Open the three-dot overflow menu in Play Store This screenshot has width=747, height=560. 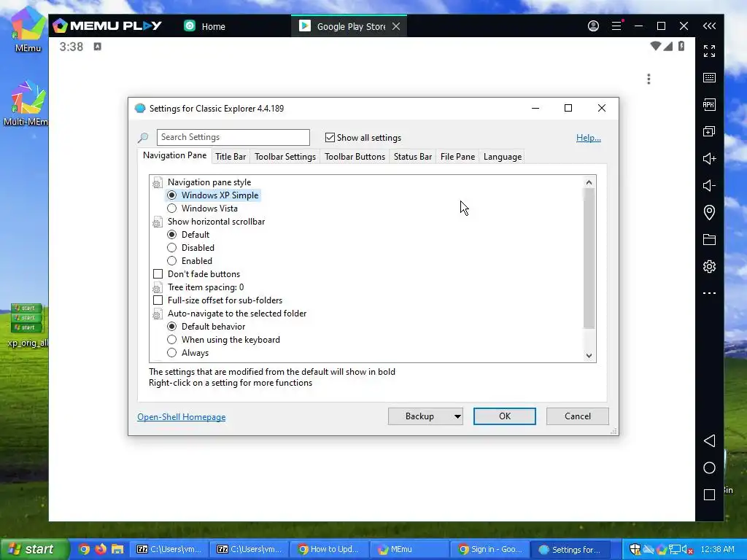pos(649,79)
